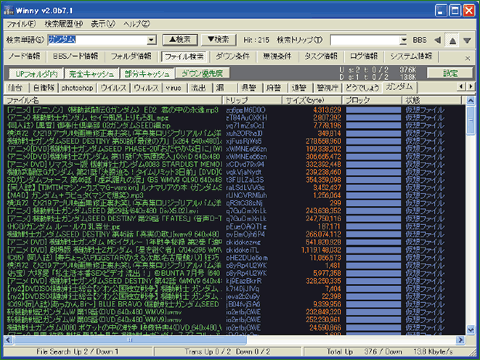Select the 道警 keyword tab
The width and height of the screenshot is (480, 360).
click(x=299, y=88)
